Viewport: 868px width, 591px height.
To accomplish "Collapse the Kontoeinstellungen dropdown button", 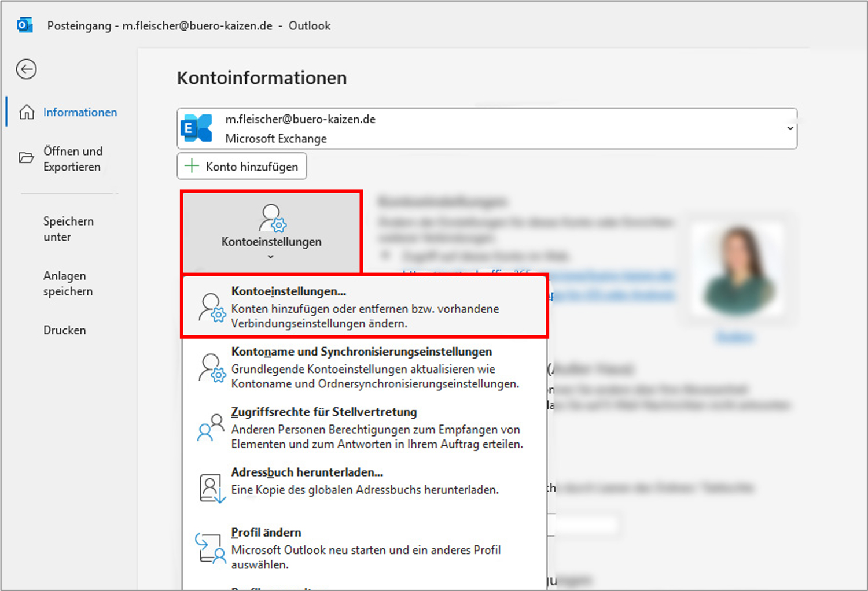I will tap(271, 232).
